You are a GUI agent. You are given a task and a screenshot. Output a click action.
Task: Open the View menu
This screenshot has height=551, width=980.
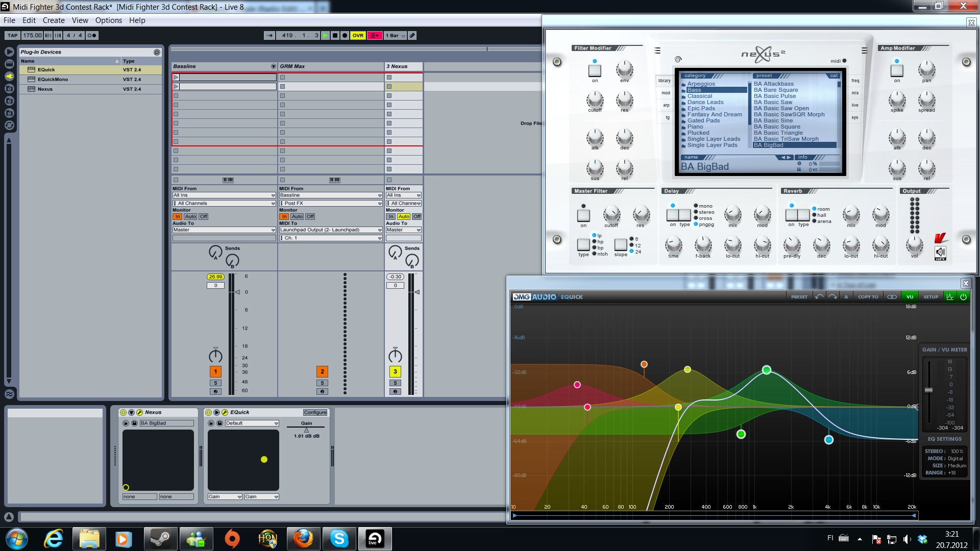pyautogui.click(x=80, y=20)
